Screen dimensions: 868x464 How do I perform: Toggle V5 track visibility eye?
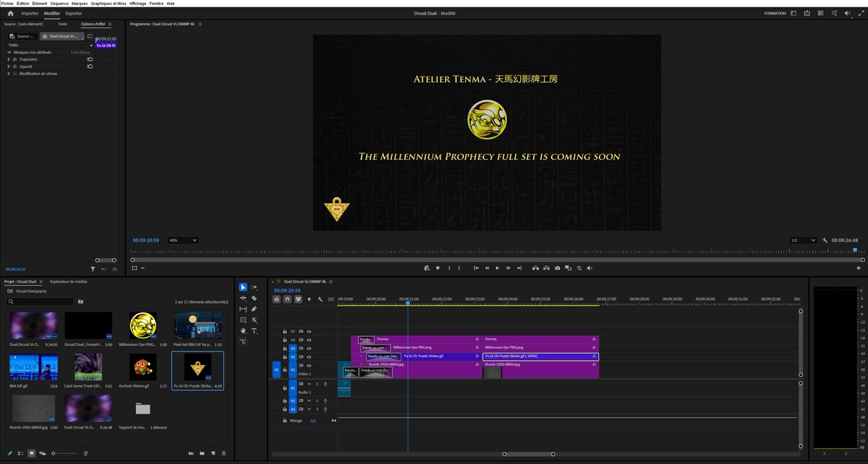[309, 331]
